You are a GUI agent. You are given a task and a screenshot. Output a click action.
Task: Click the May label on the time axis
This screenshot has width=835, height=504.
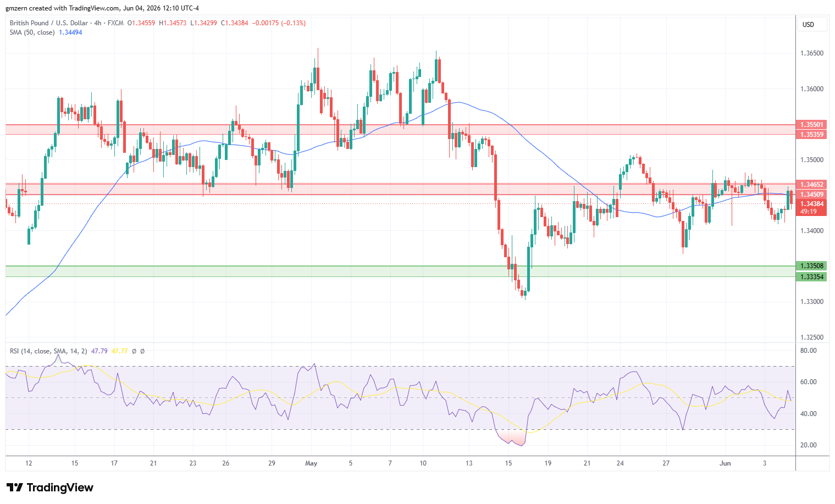311,463
